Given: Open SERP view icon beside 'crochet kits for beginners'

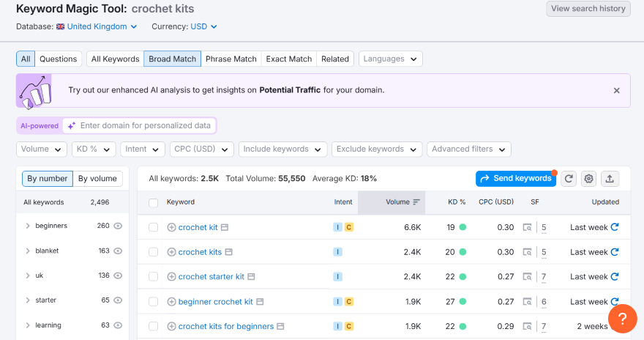Looking at the screenshot, I should (x=280, y=326).
